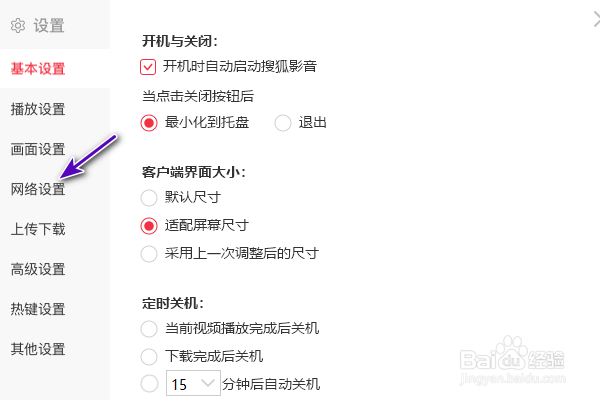Open Upload/Download (上传下载) settings
Image resolution: width=600 pixels, height=400 pixels.
click(x=38, y=229)
